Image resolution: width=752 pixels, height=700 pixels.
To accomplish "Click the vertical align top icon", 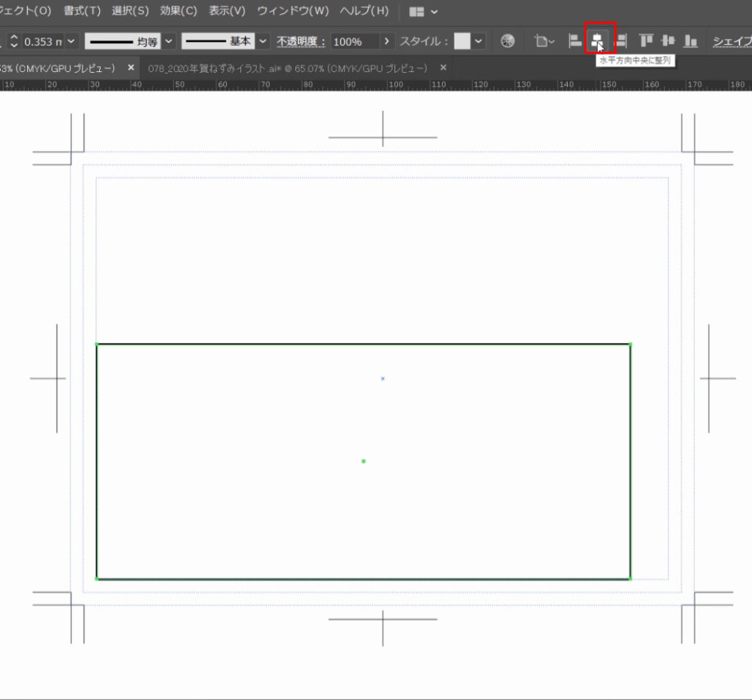I will pos(646,41).
